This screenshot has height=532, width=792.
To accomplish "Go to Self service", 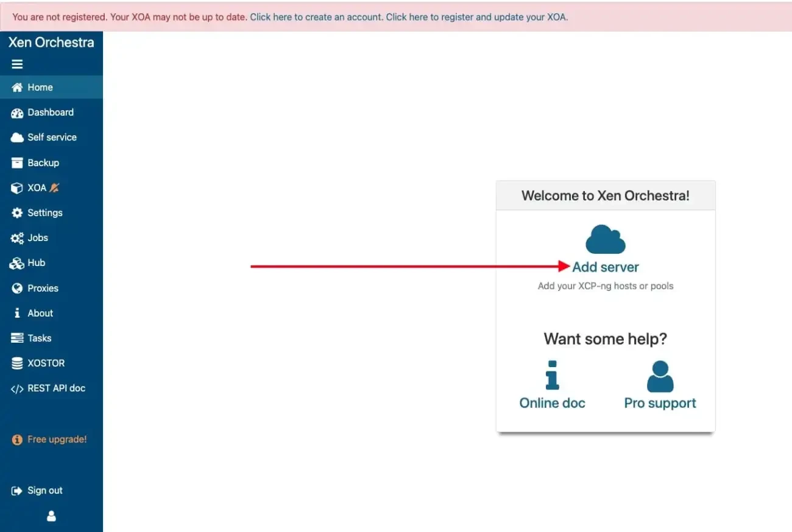I will pos(51,138).
